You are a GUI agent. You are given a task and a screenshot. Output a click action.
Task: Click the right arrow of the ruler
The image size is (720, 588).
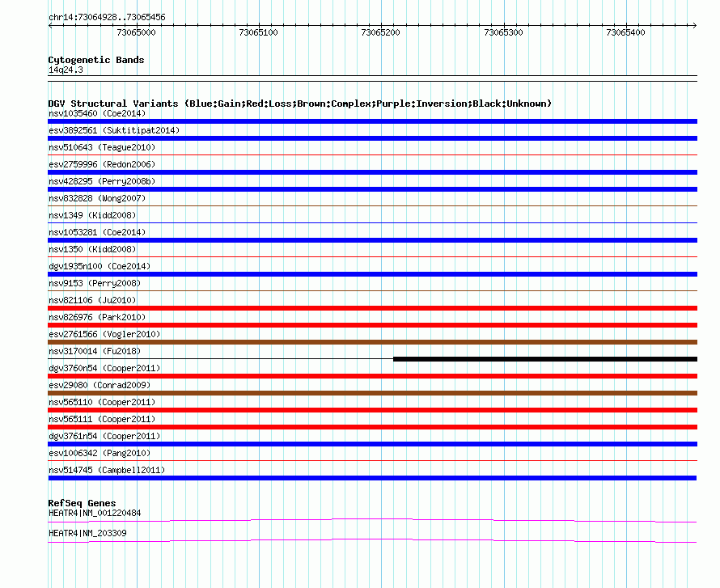point(695,26)
